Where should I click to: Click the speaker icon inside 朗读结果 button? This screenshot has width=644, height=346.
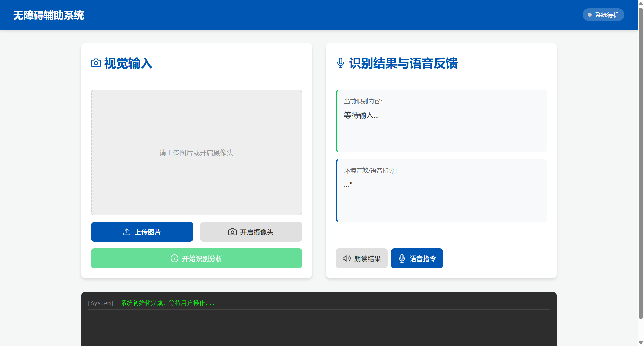[346, 258]
